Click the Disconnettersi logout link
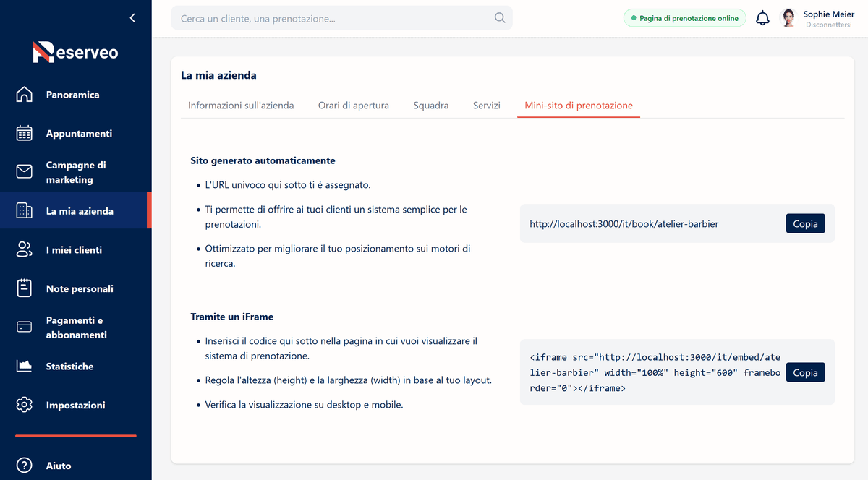Viewport: 868px width, 480px height. pyautogui.click(x=828, y=24)
